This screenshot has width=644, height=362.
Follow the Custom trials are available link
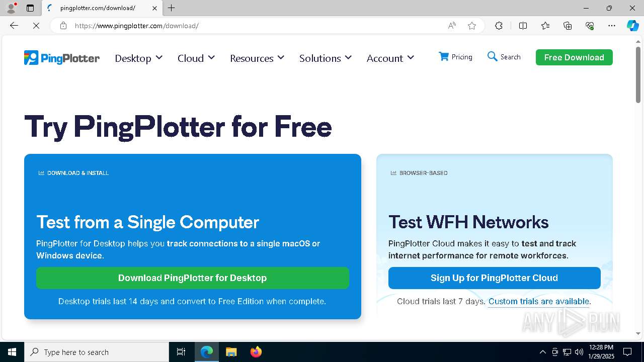pos(539,302)
